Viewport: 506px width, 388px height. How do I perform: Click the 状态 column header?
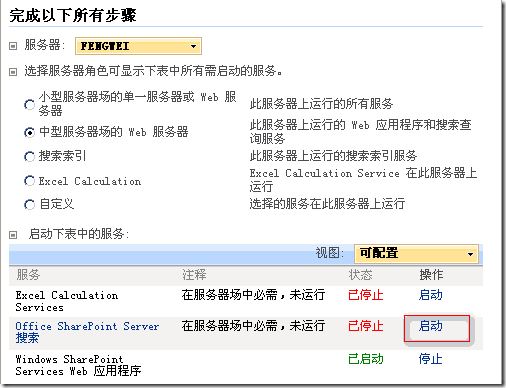pyautogui.click(x=360, y=275)
